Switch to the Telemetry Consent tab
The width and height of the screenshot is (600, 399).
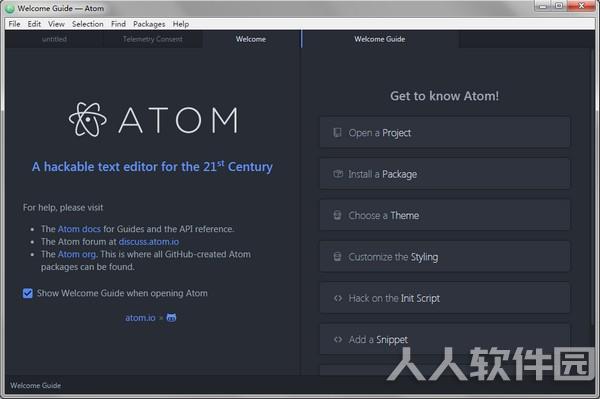point(153,39)
